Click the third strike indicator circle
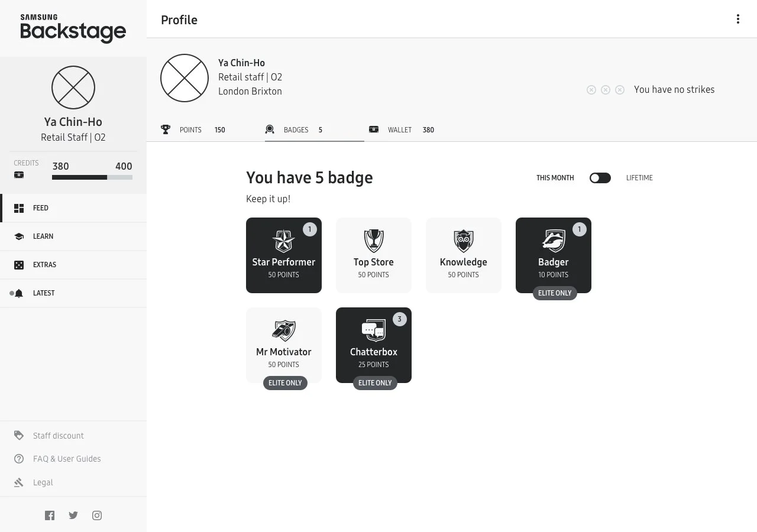This screenshot has width=757, height=532. click(x=620, y=90)
